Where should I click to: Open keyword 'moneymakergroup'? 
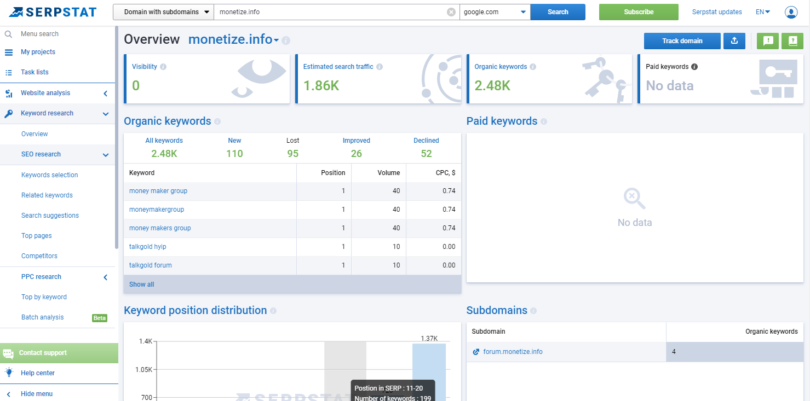click(157, 209)
